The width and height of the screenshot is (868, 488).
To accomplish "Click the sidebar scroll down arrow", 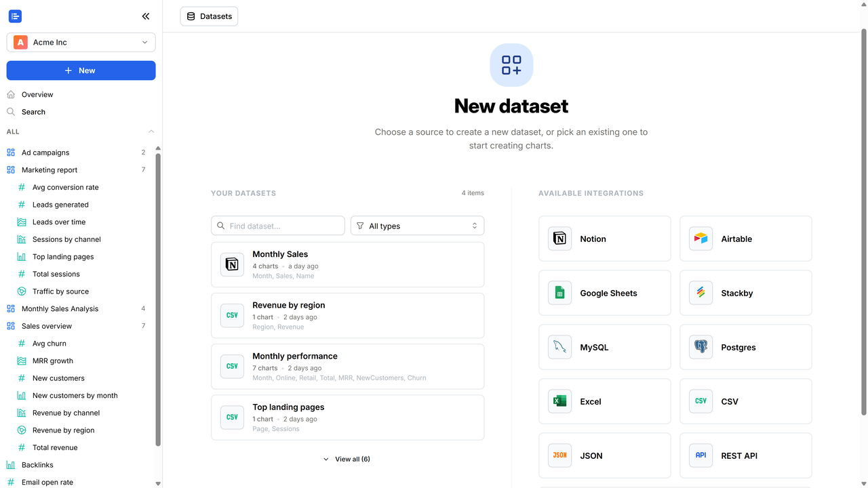I will click(x=158, y=484).
